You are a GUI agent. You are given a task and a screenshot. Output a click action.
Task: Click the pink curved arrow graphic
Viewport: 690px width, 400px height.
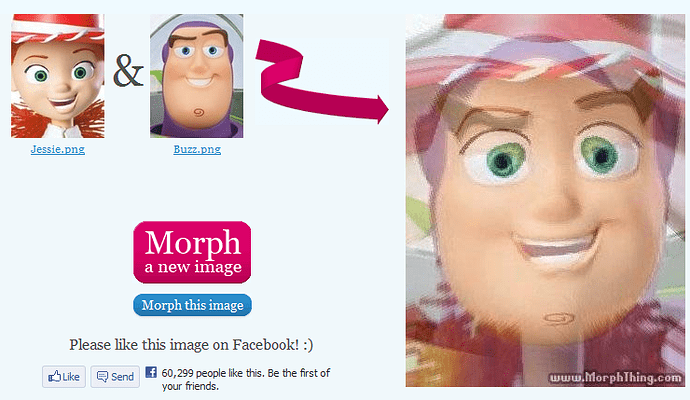pyautogui.click(x=321, y=81)
